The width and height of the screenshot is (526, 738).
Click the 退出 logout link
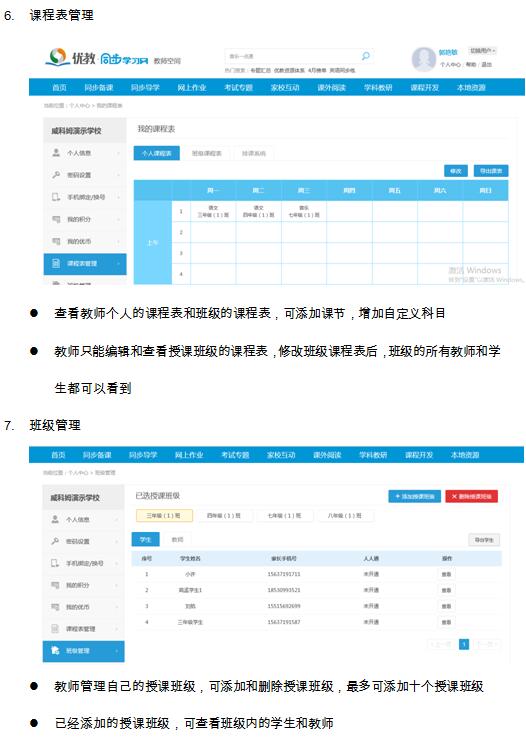[486, 64]
